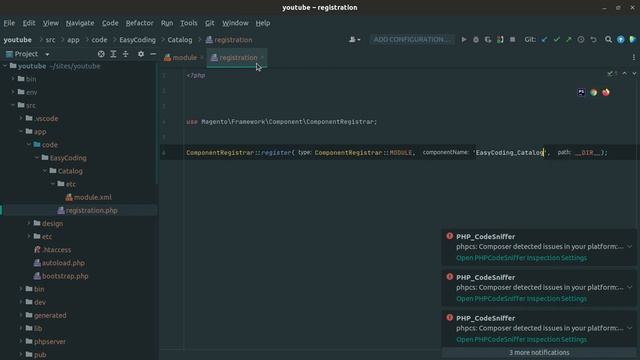The image size is (640, 360).
Task: Select phpserver folder in project tree
Action: [49, 342]
